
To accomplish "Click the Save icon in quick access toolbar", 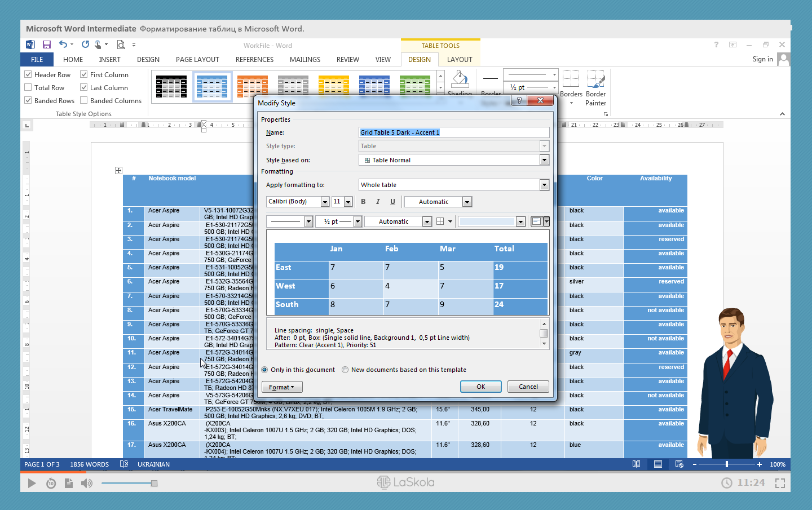I will pyautogui.click(x=47, y=45).
